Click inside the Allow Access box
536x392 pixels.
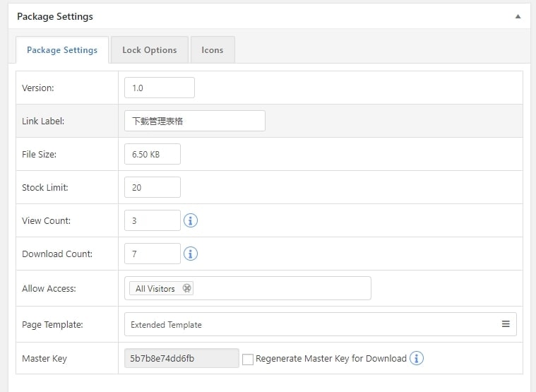pyautogui.click(x=282, y=288)
